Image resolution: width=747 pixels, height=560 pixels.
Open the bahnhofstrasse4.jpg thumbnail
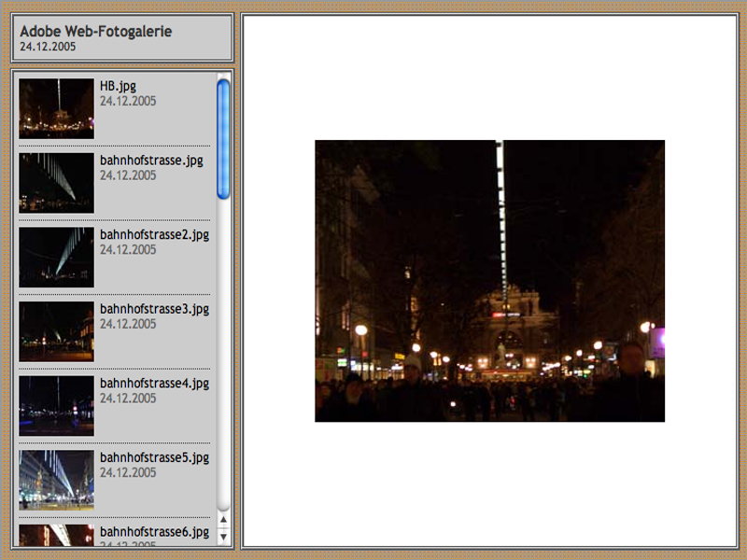pyautogui.click(x=56, y=406)
